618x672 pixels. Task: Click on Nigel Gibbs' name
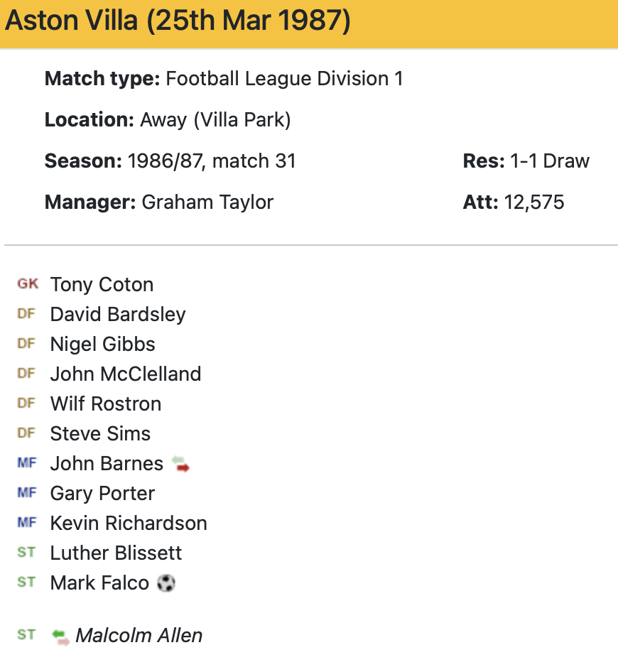[103, 345]
